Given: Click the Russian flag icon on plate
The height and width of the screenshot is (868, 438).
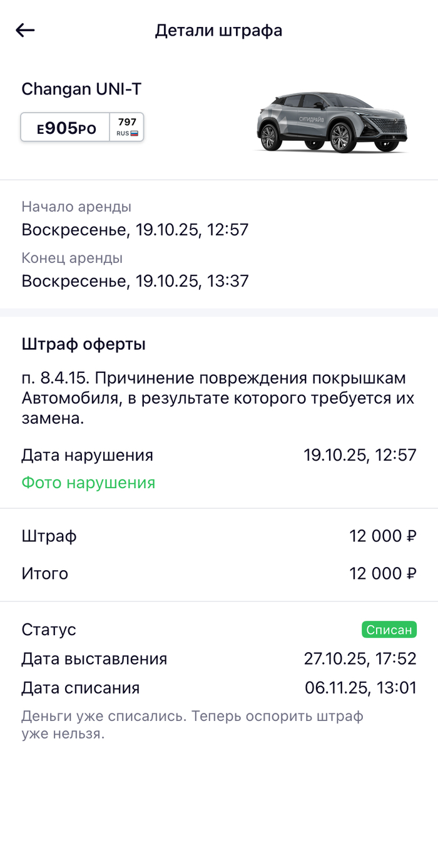Looking at the screenshot, I should coord(134,133).
